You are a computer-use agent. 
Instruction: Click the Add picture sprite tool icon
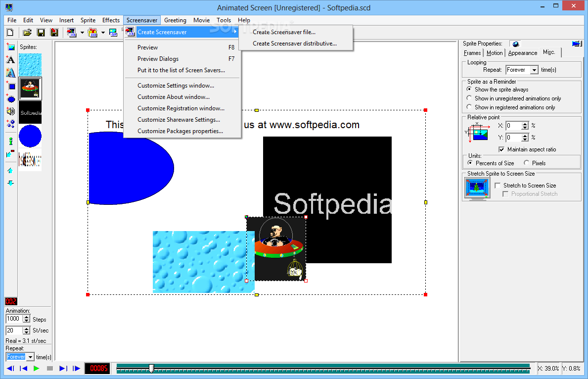tap(10, 47)
